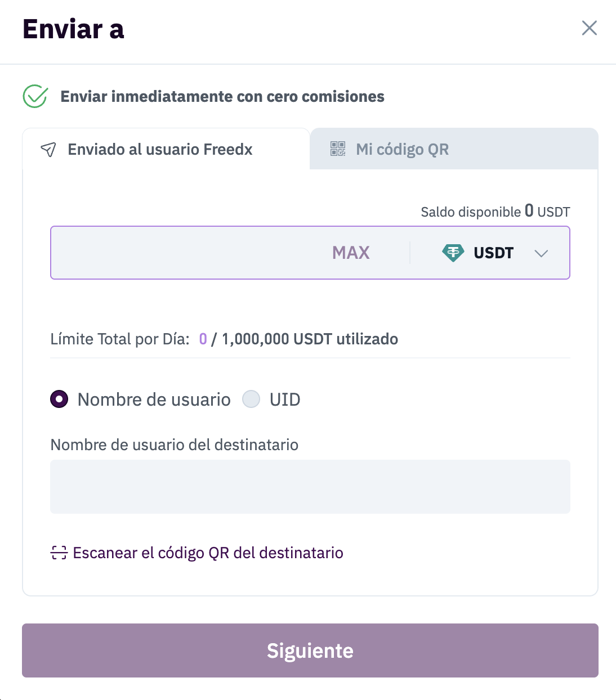
Task: Expand the currency chevron arrow
Action: pyautogui.click(x=541, y=253)
